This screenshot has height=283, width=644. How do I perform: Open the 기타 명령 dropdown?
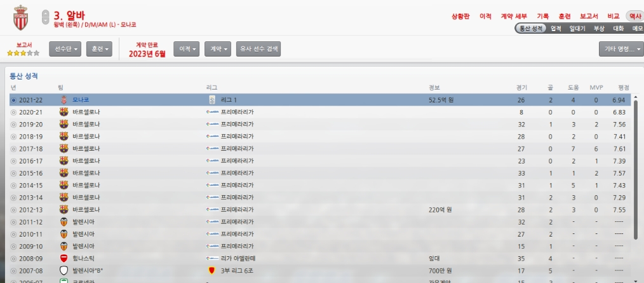point(621,49)
